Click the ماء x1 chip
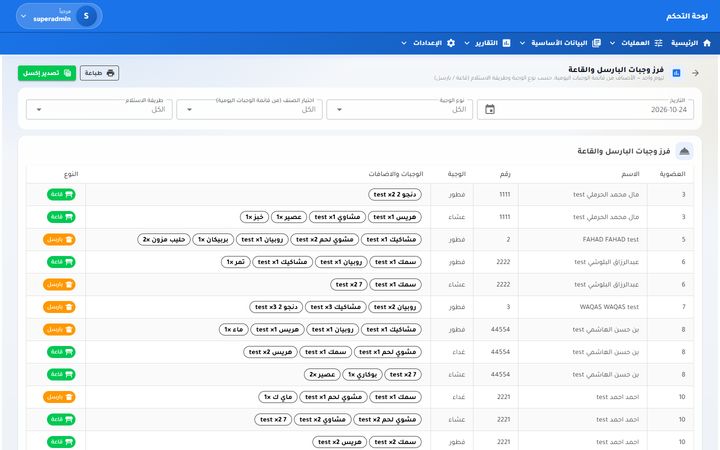Viewport: 720px width, 450px height. (x=234, y=329)
